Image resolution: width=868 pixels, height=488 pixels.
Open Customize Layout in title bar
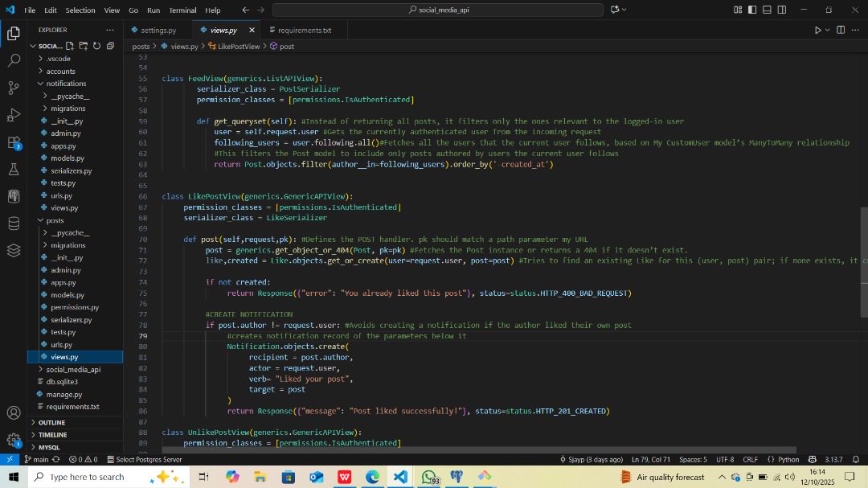click(738, 10)
